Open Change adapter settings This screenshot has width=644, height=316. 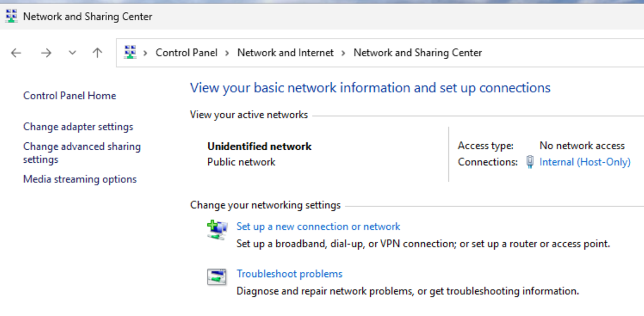pyautogui.click(x=78, y=127)
